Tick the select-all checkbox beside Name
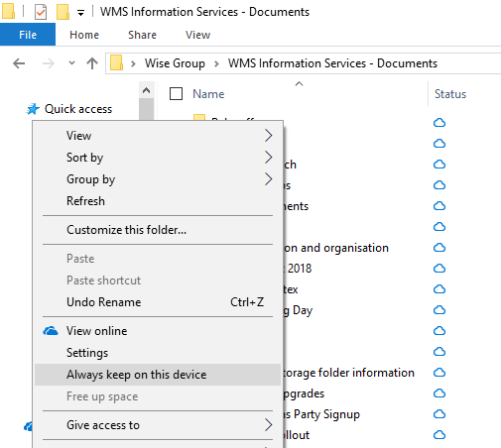The image size is (501, 448). 176,94
